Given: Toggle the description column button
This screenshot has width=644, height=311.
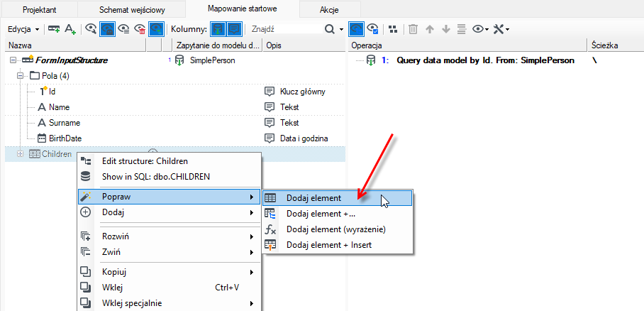Looking at the screenshot, I should 234,29.
